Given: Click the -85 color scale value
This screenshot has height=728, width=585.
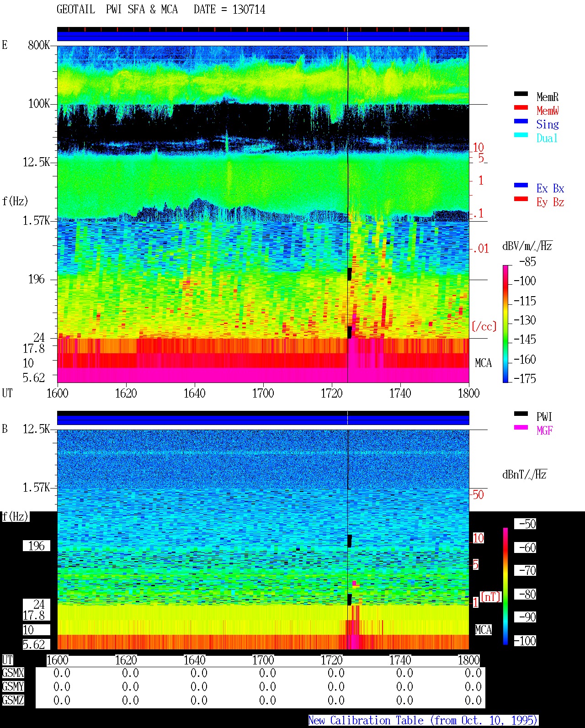Looking at the screenshot, I should (527, 262).
